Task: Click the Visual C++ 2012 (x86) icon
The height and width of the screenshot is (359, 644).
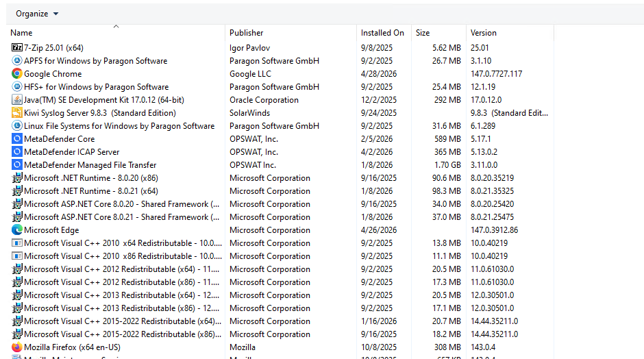Action: pos(17,282)
